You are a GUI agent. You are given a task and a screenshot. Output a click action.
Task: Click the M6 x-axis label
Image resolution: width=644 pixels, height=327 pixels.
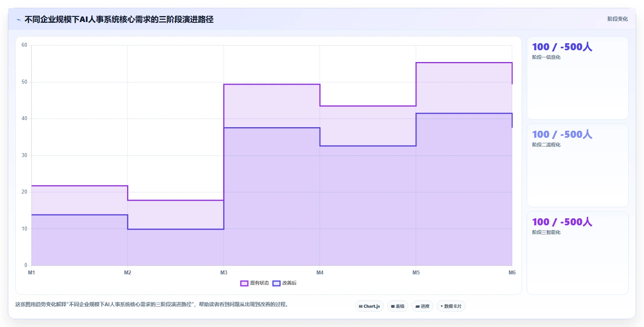click(512, 272)
